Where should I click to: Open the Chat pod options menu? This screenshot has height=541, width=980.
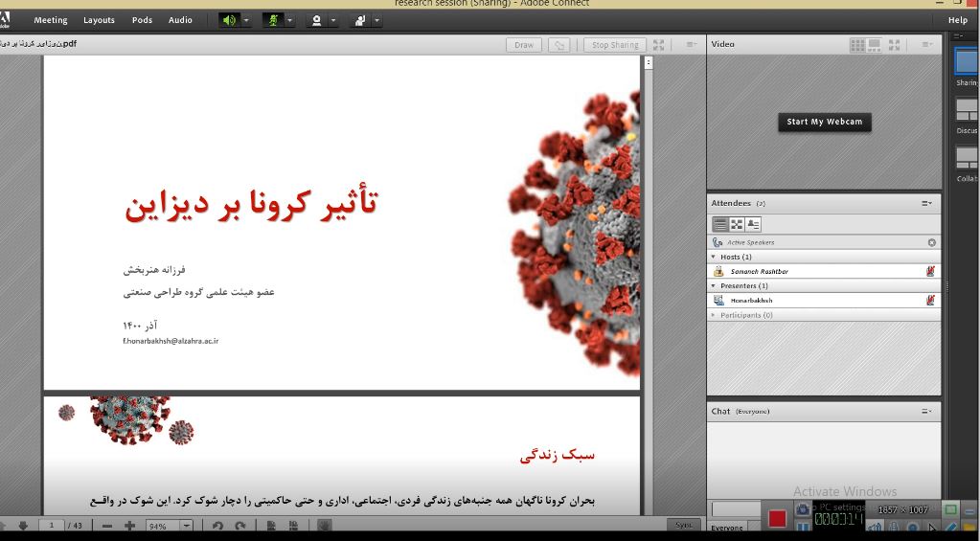point(927,411)
